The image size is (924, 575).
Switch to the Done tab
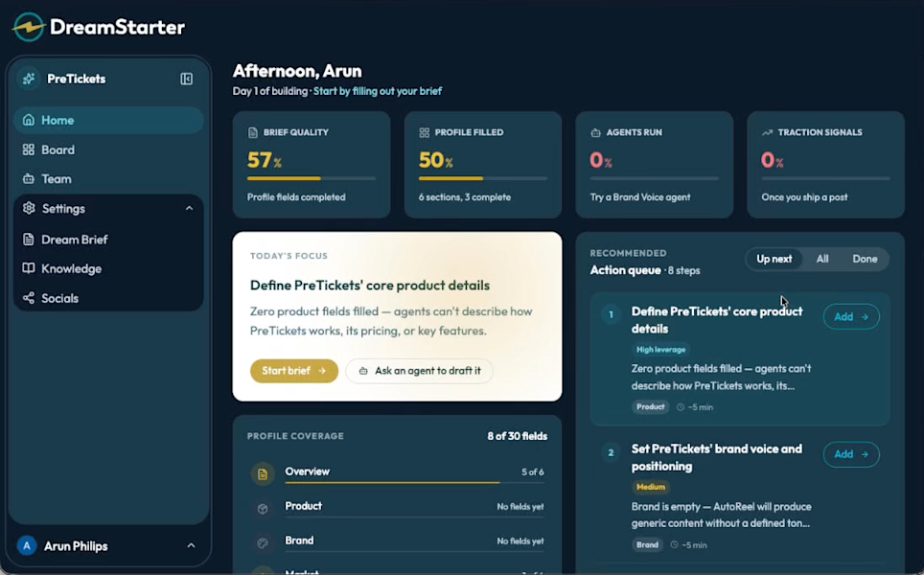(x=865, y=259)
